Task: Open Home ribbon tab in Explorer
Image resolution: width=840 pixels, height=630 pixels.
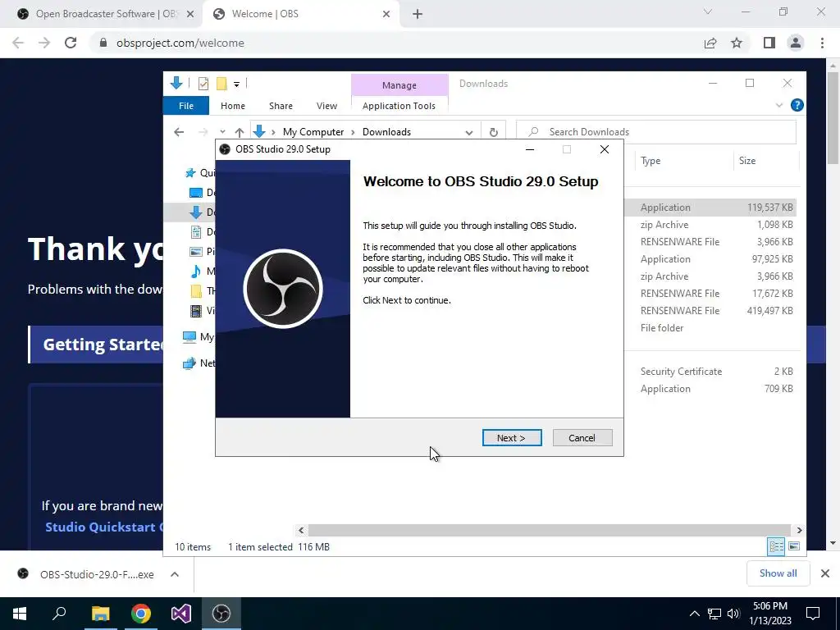Action: [x=232, y=106]
